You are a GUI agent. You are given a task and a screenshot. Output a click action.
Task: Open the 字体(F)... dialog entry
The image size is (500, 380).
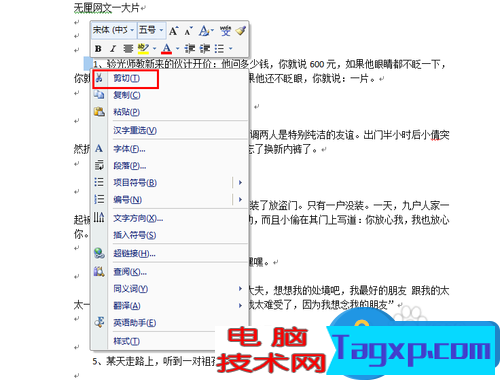170,149
